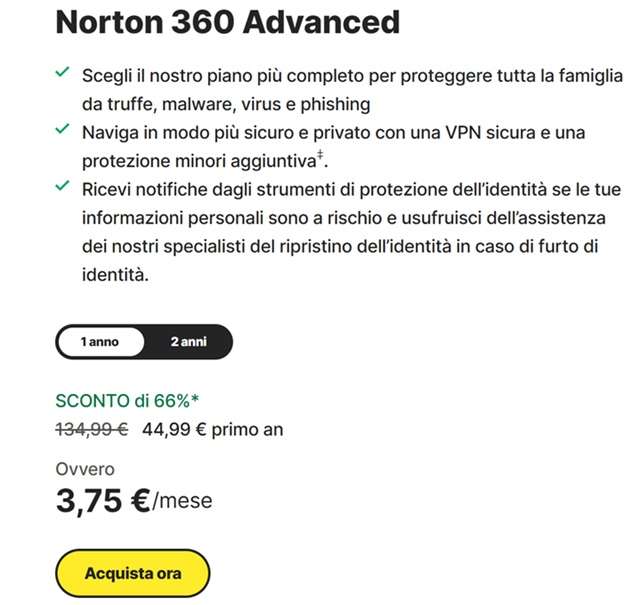640x605 pixels.
Task: Click the large 3,75 € monthly price
Action: (102, 499)
